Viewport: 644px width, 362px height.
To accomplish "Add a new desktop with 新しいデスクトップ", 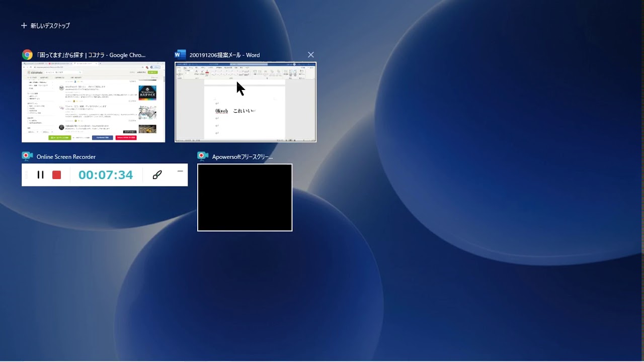I will 45,26.
